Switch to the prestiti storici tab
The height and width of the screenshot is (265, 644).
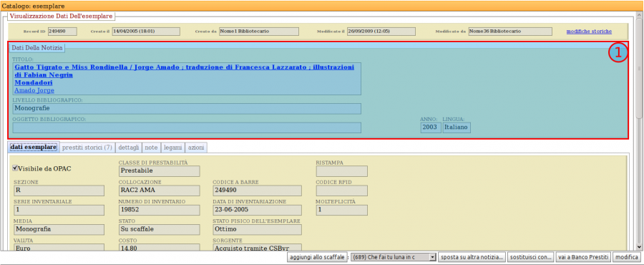coord(87,147)
